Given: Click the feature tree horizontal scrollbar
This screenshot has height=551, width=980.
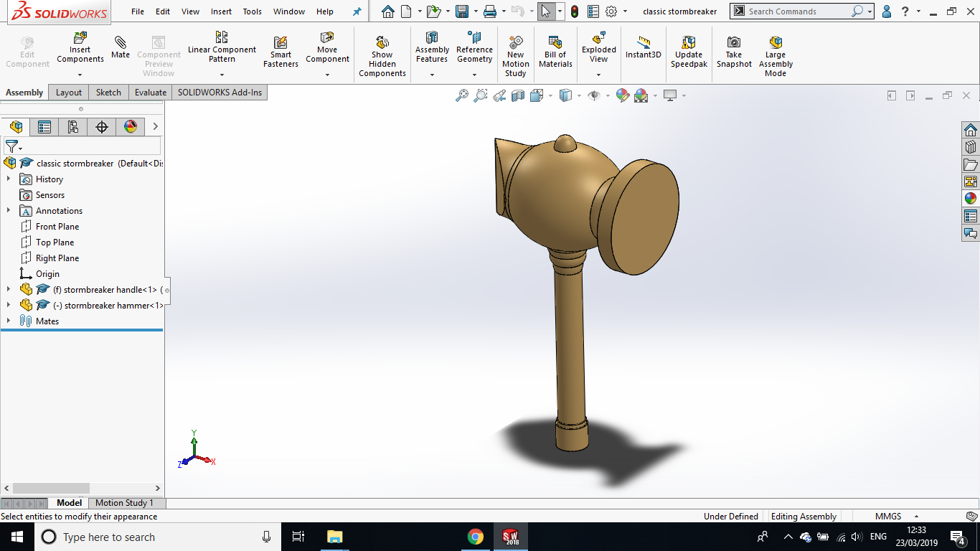Looking at the screenshot, I should (x=50, y=488).
